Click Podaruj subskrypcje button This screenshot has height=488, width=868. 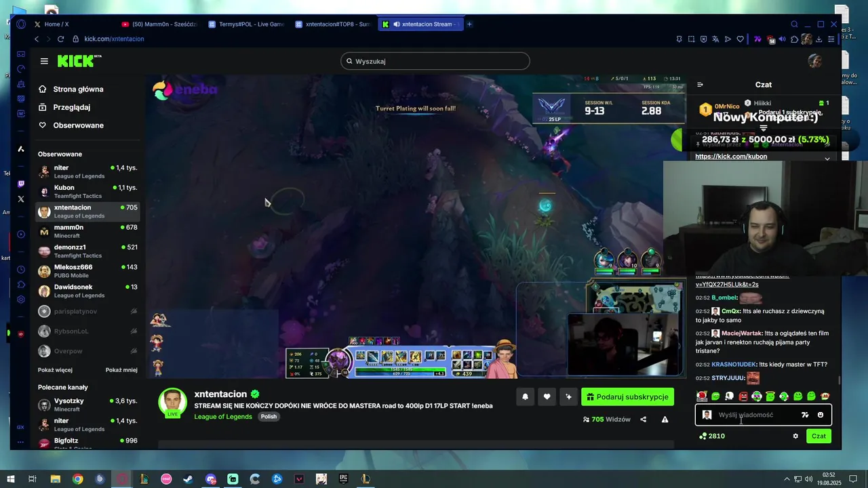(627, 397)
